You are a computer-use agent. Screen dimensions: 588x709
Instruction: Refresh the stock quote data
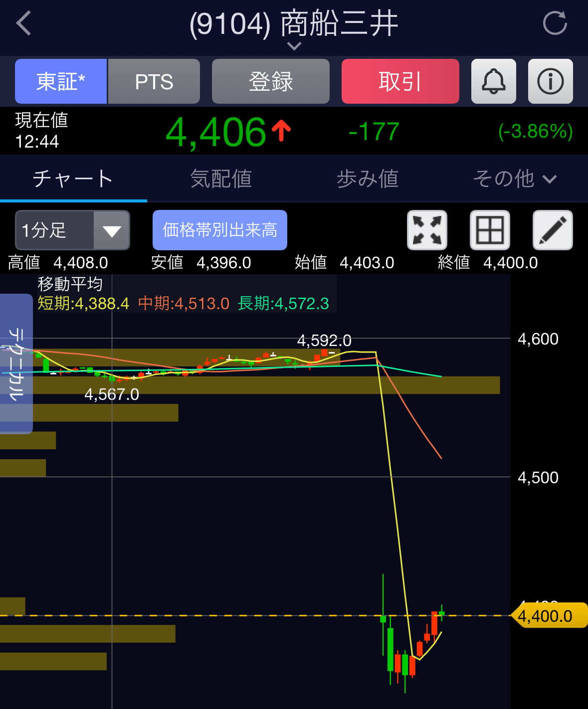click(x=555, y=23)
